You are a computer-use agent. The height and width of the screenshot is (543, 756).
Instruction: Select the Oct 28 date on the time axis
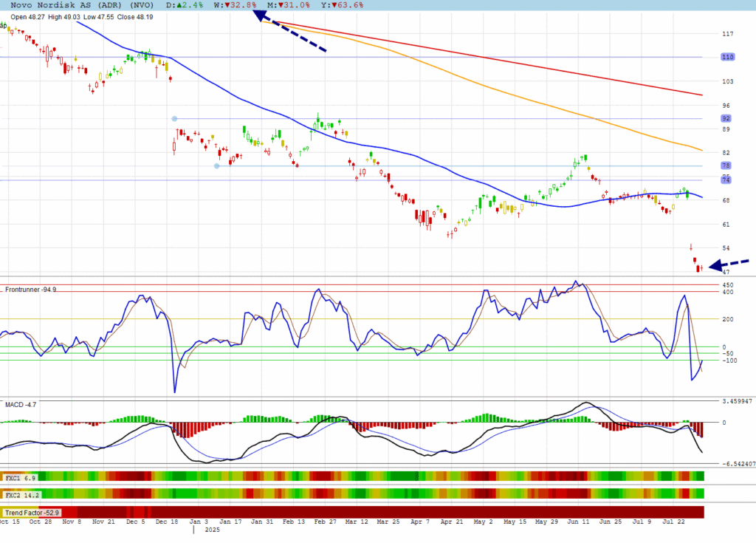(41, 522)
